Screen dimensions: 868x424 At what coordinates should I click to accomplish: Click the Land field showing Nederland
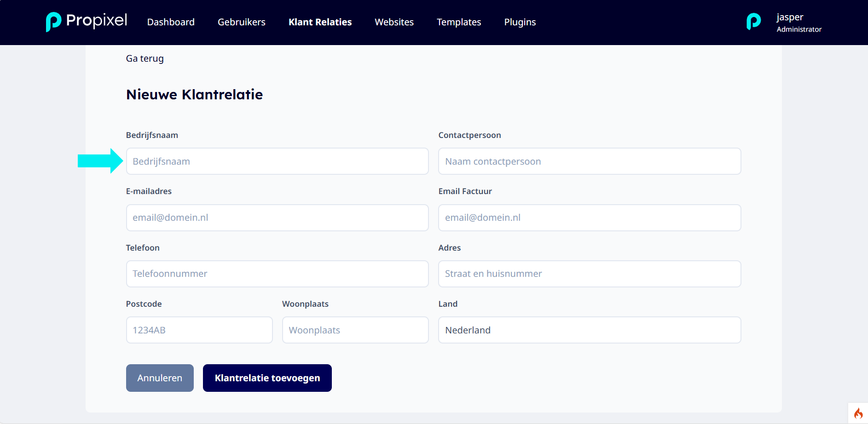590,330
